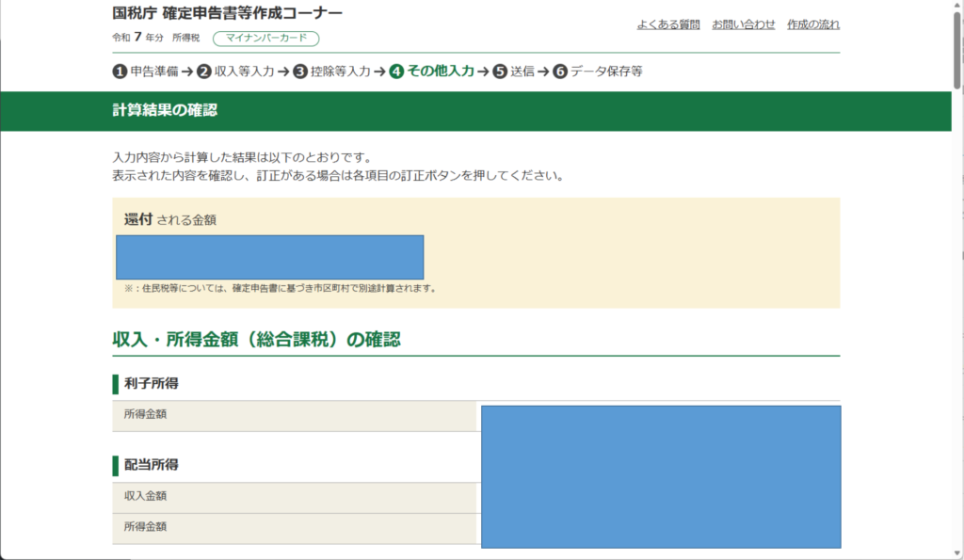Select the 配当所得 section heading

point(152,465)
